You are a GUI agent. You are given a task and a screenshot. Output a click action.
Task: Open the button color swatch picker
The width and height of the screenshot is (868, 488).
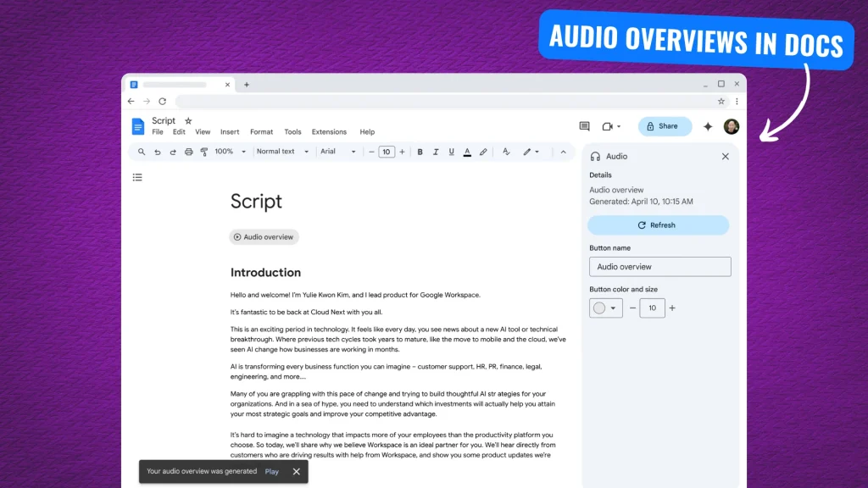coord(605,308)
